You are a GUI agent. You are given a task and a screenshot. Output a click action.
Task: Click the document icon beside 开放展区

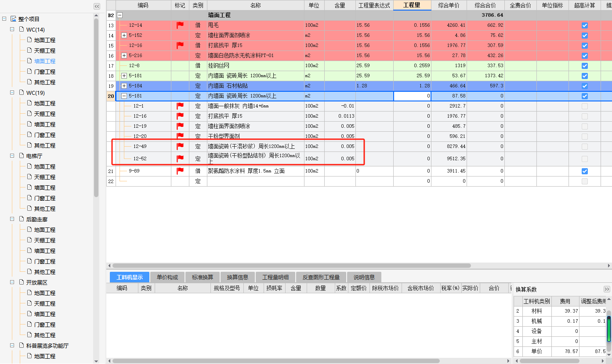pyautogui.click(x=22, y=282)
